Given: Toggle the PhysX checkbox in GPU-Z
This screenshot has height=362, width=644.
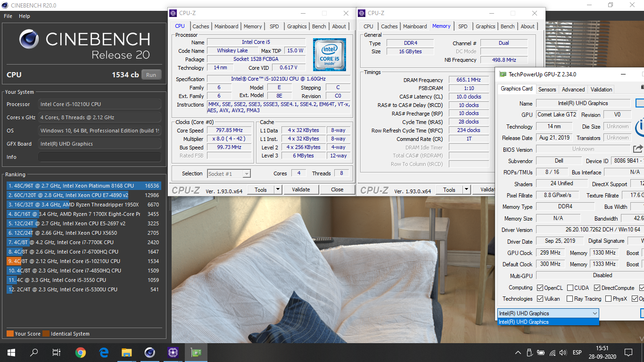Looking at the screenshot, I should 608,299.
